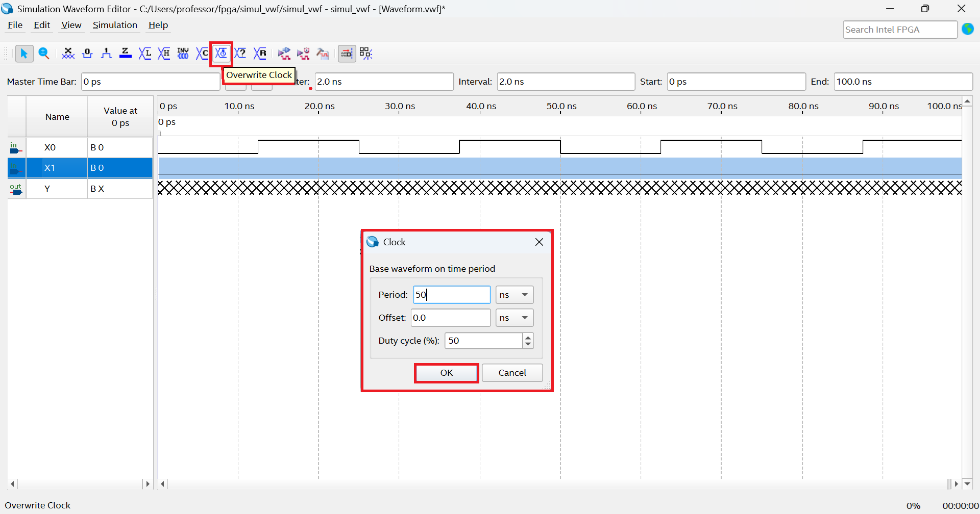Toggle the Snap to Grid button
The height and width of the screenshot is (514, 980).
click(x=347, y=54)
